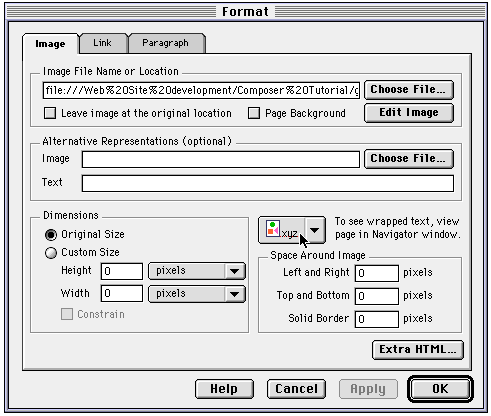Cancel the Format dialog

296,389
